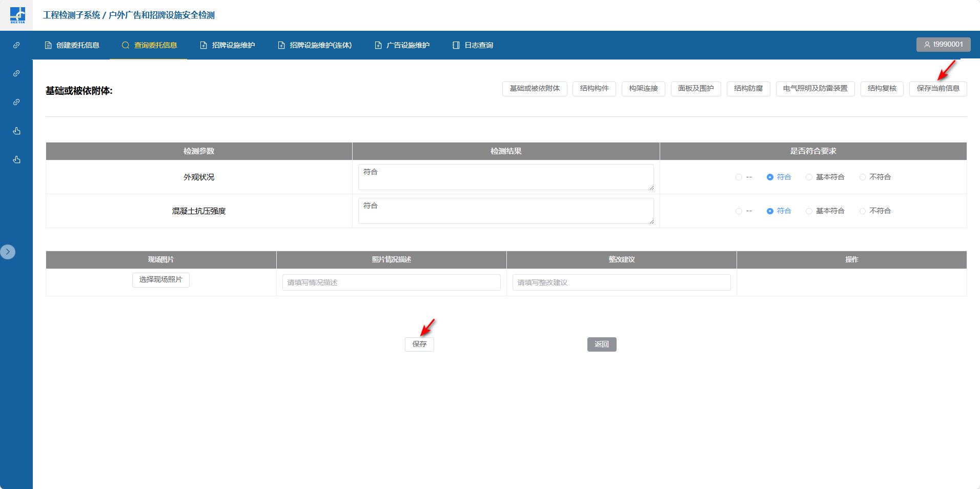
Task: Expand the left sidebar with the arrow
Action: 8,252
